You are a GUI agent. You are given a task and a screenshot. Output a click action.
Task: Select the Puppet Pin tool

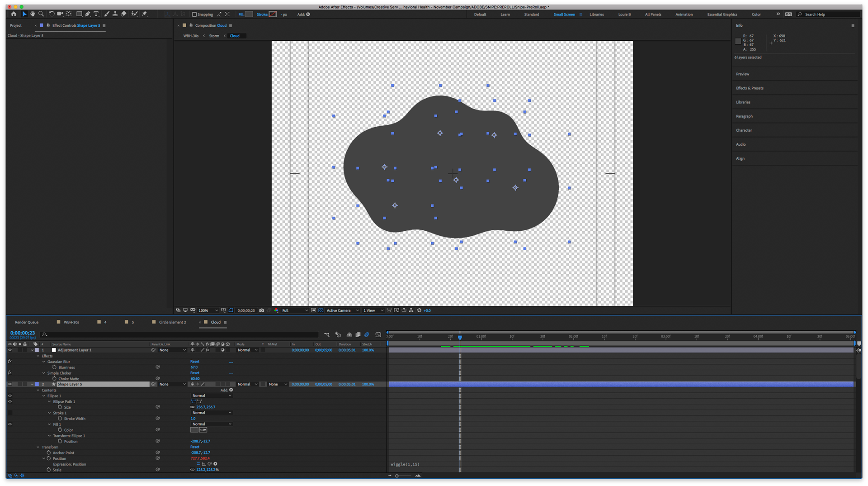[145, 14]
